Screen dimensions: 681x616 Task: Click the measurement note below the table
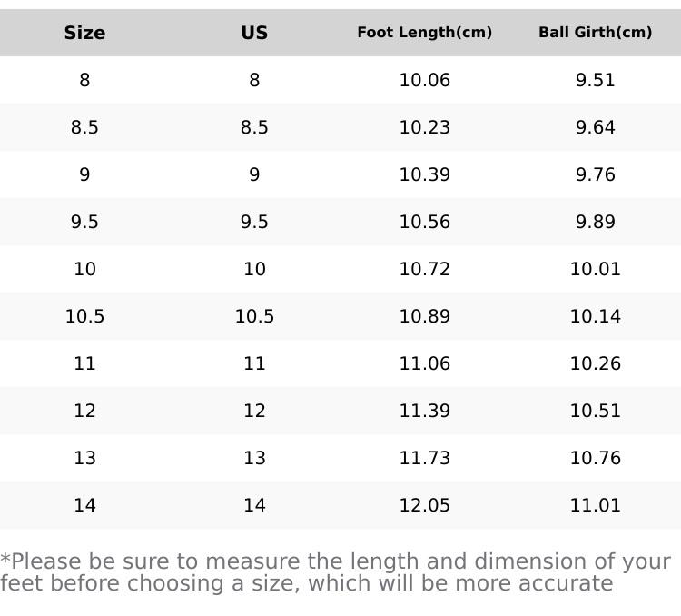coord(335,572)
